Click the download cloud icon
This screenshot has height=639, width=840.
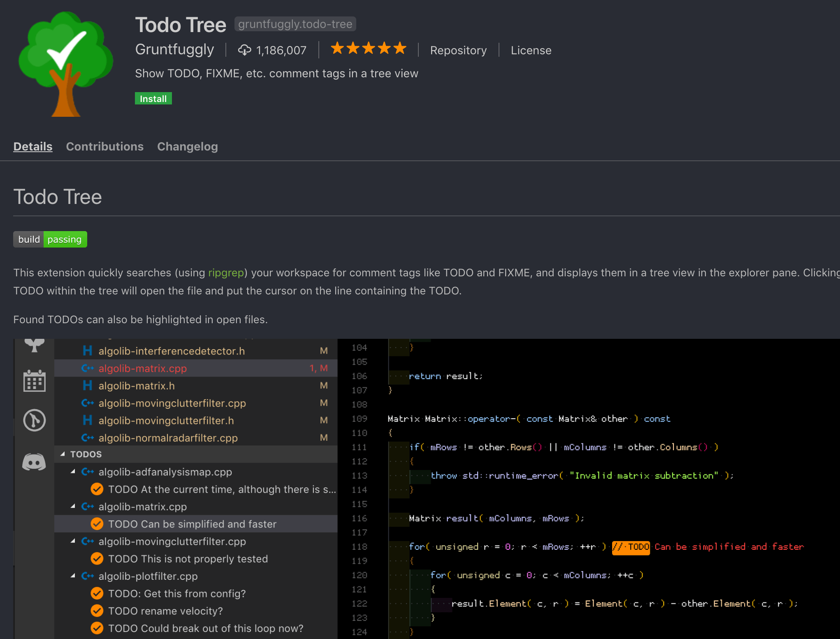pyautogui.click(x=244, y=50)
